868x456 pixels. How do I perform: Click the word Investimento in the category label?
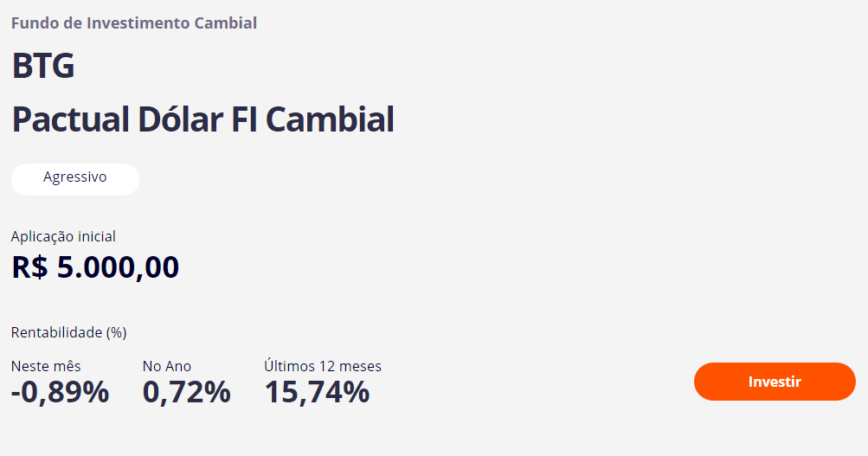(138, 23)
